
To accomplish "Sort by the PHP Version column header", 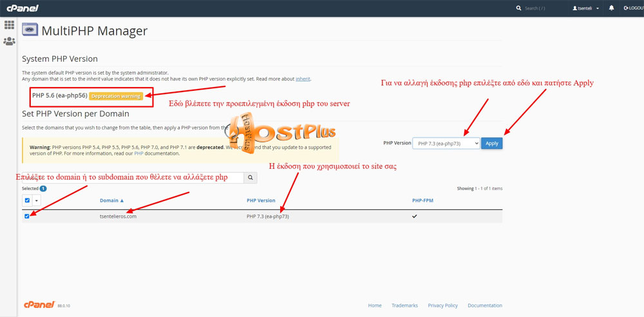I will pos(261,200).
